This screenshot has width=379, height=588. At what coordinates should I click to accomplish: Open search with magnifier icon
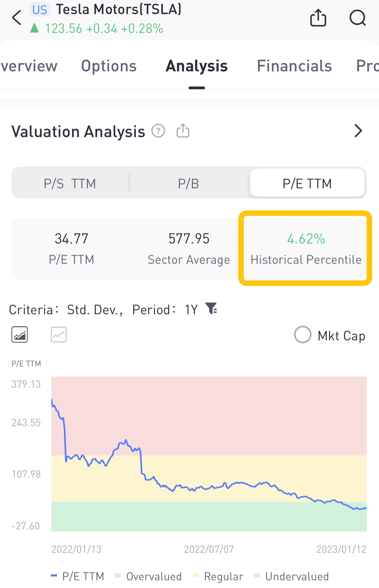click(x=357, y=18)
